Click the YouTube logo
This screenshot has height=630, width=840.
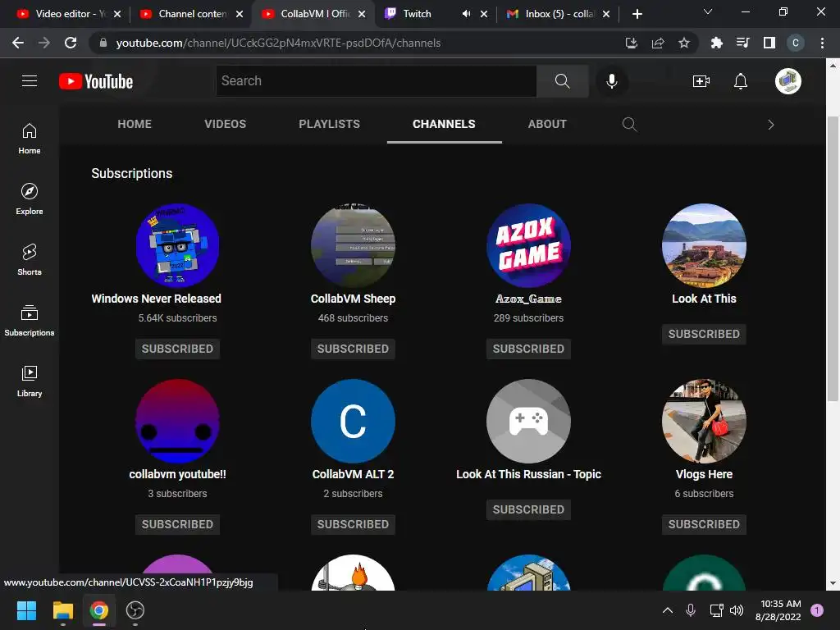[x=96, y=81]
